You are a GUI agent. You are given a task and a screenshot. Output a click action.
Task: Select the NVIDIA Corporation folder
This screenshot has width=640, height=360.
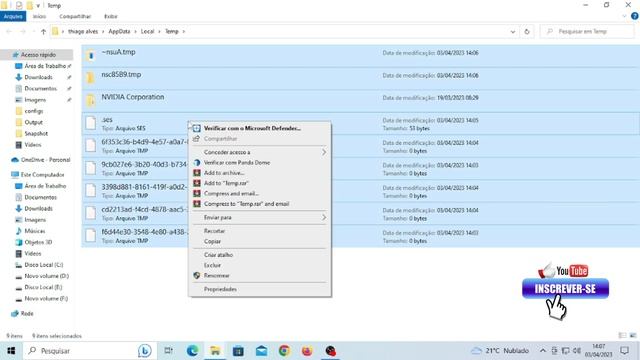[x=360, y=100]
